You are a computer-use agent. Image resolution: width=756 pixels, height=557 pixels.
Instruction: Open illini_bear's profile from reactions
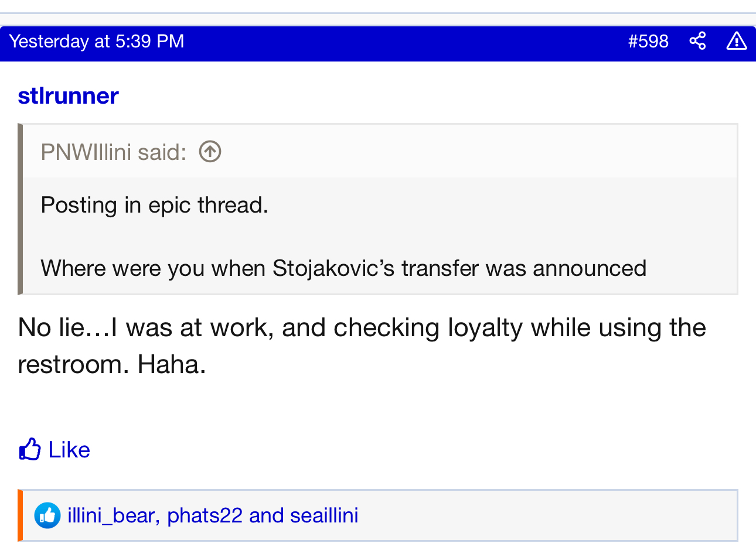coord(111,515)
